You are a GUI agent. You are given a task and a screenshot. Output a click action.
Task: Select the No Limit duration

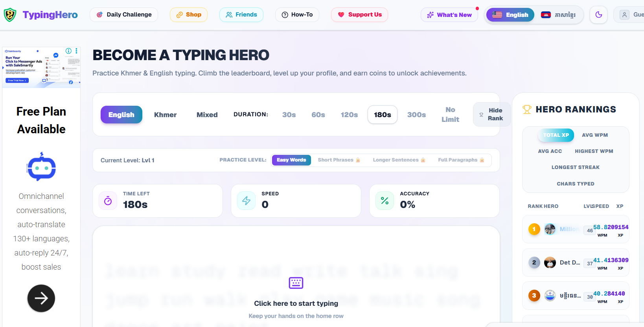450,114
